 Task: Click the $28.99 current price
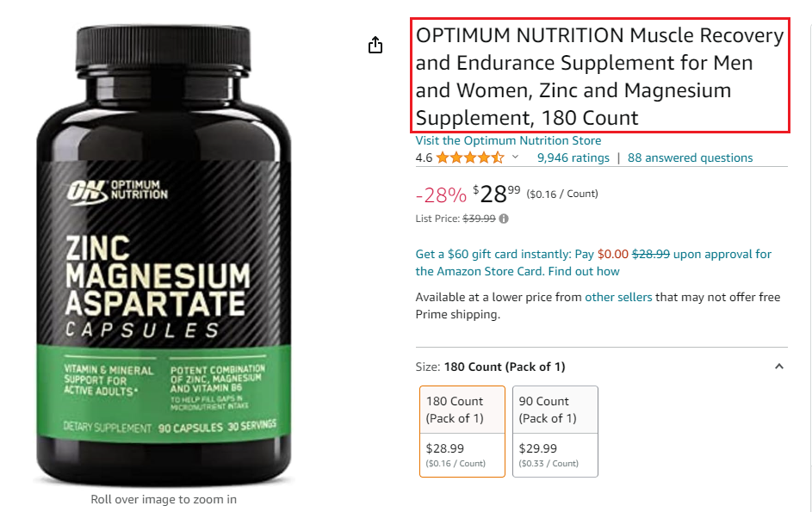point(496,194)
